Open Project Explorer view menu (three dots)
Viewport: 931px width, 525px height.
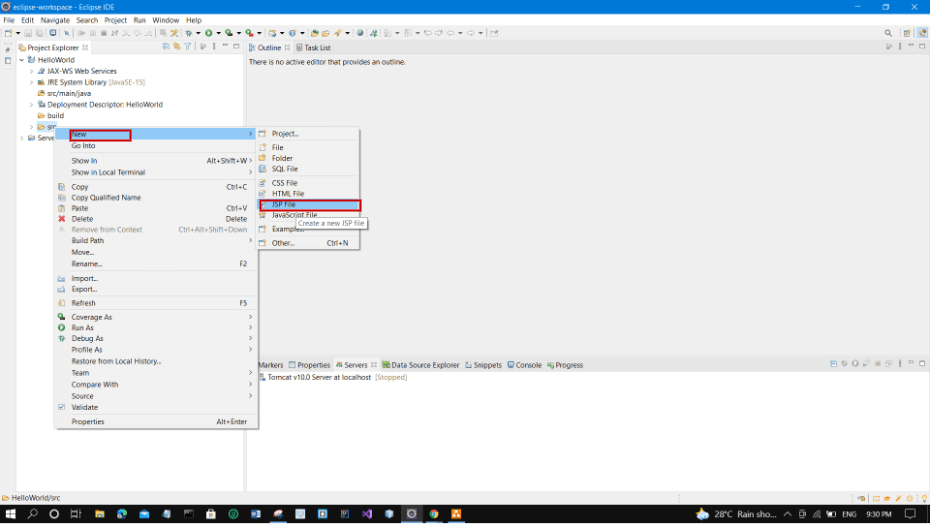click(214, 46)
